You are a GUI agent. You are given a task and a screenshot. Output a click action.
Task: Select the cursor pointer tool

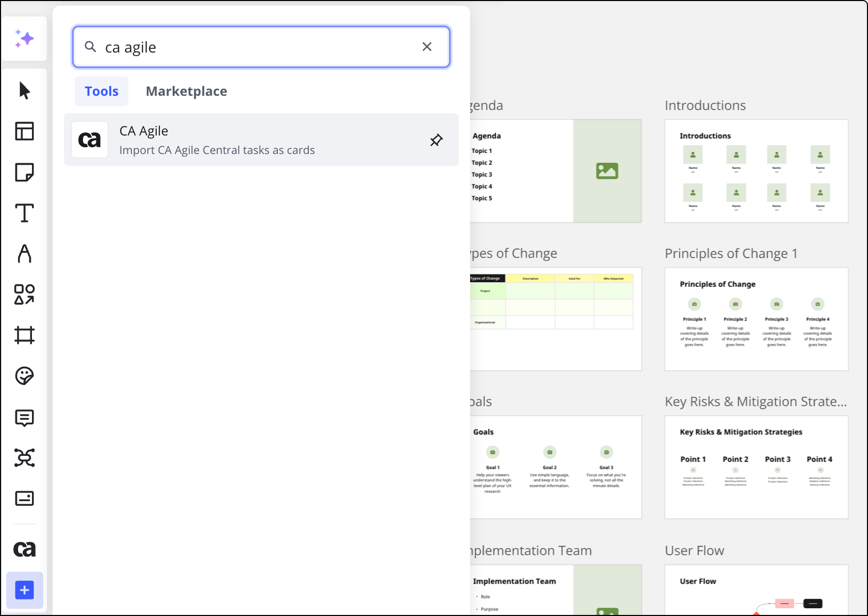24,91
